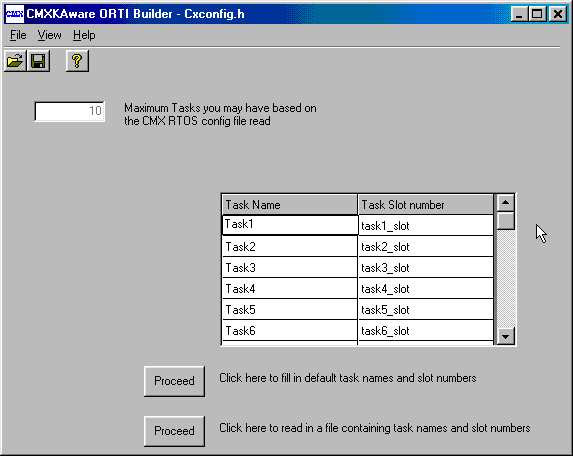Screen dimensions: 573x456
Task: Select the Task5 name cell
Action: (290, 309)
